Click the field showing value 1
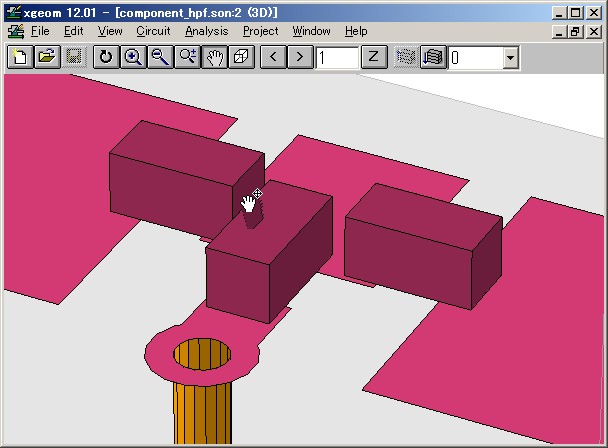 [337, 58]
